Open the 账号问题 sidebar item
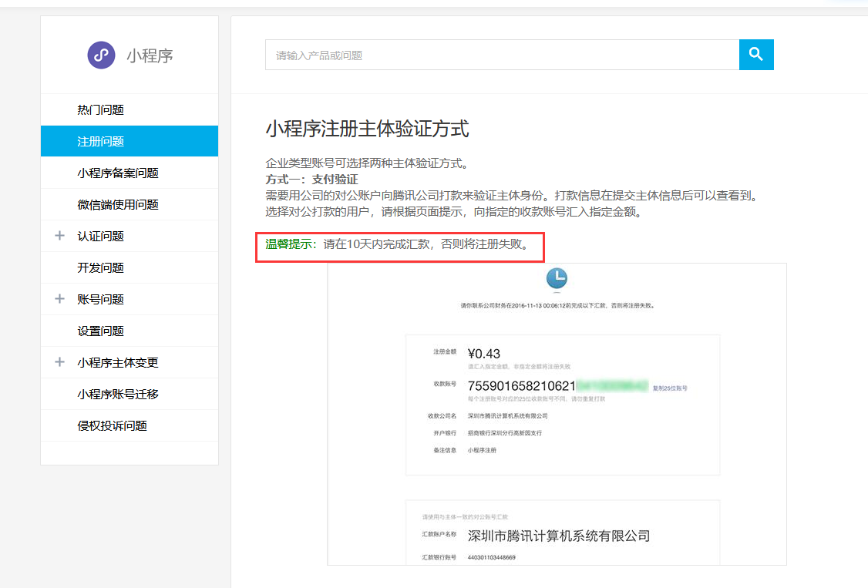868x588 pixels. coord(130,299)
